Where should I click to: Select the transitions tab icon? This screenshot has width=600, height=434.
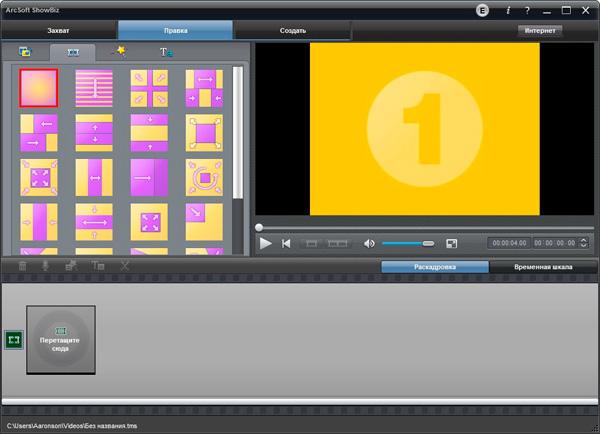(x=72, y=52)
